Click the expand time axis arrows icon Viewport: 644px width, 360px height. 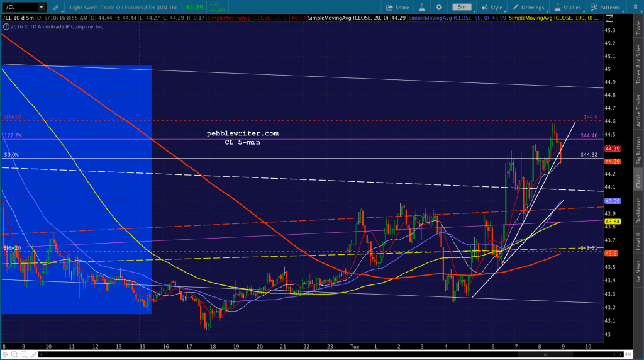628,354
